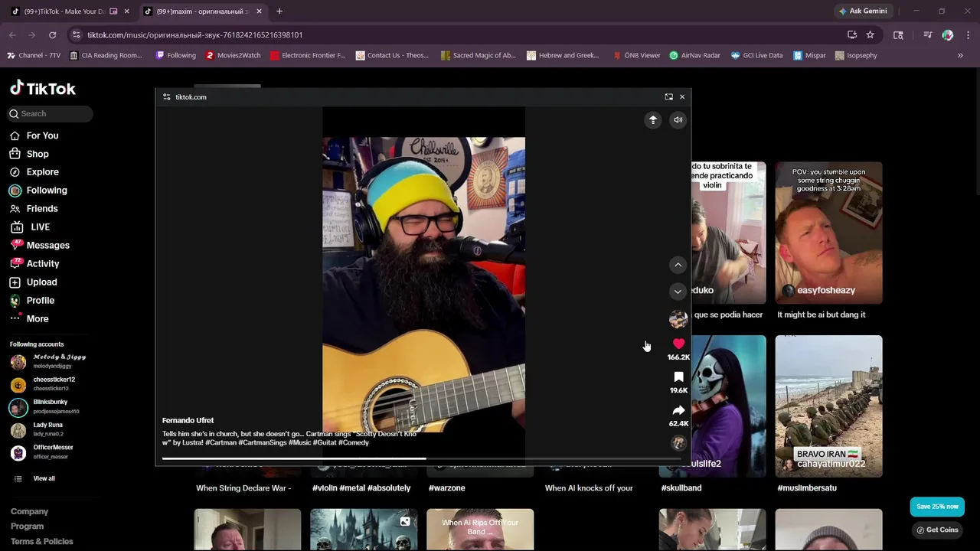Image resolution: width=980 pixels, height=551 pixels.
Task: Open site info icon beside tiktok.com
Action: (x=167, y=97)
